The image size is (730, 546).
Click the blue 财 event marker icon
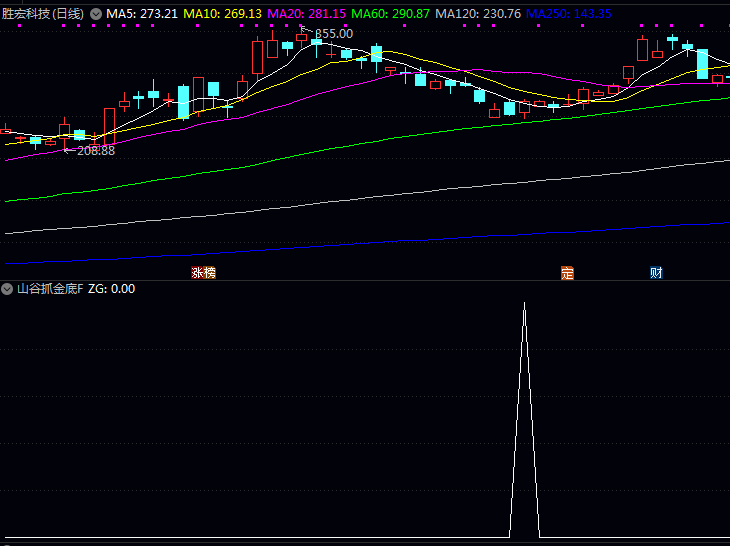click(656, 273)
